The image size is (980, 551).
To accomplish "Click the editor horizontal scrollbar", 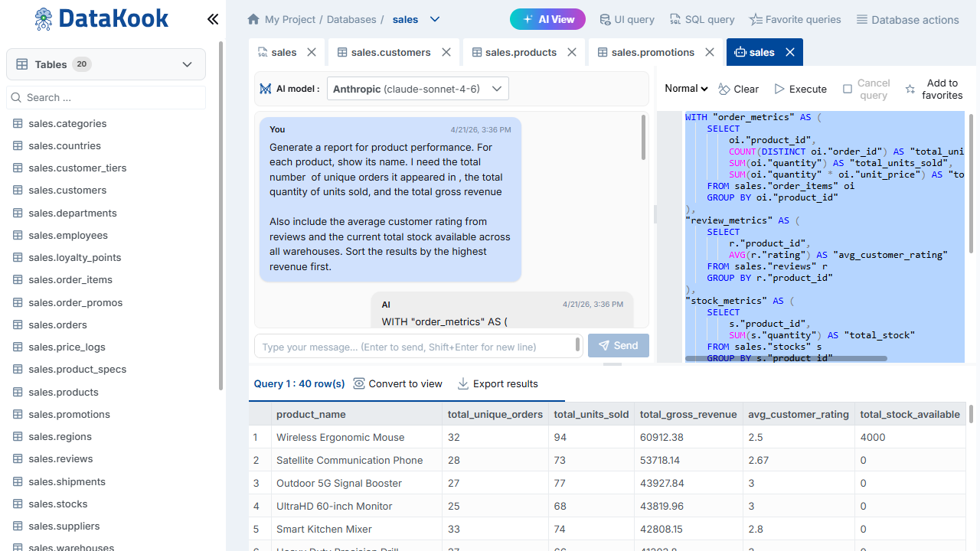I will (x=786, y=358).
